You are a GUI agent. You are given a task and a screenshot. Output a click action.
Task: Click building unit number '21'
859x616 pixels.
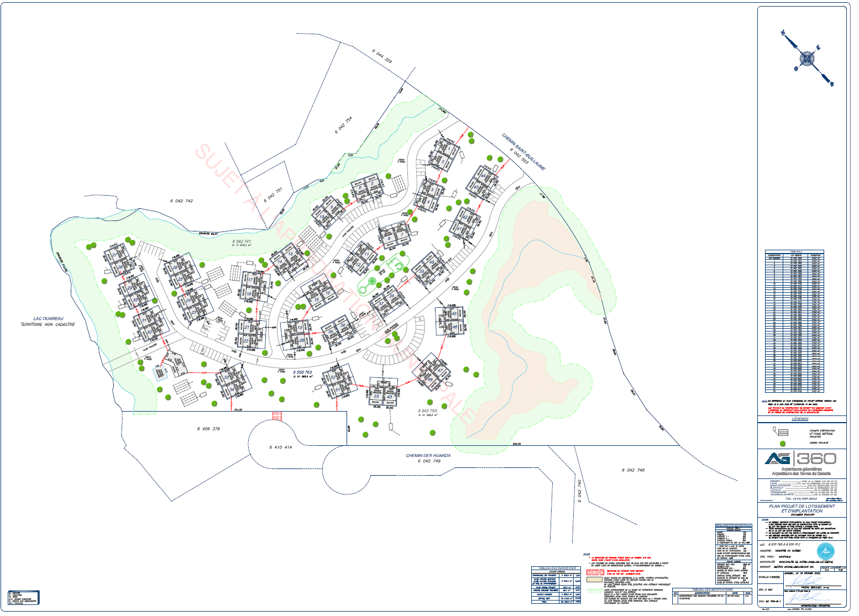click(247, 328)
